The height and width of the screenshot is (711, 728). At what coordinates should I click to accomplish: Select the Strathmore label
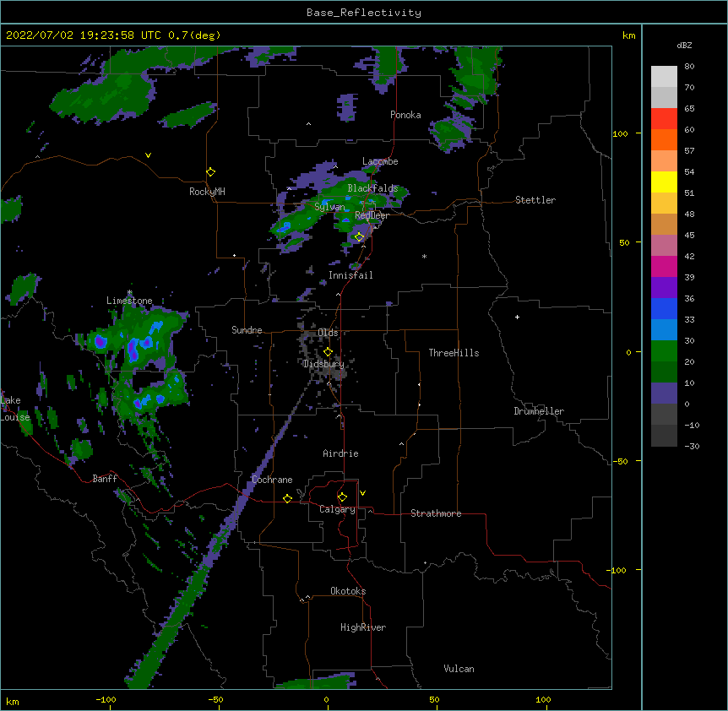pos(436,513)
